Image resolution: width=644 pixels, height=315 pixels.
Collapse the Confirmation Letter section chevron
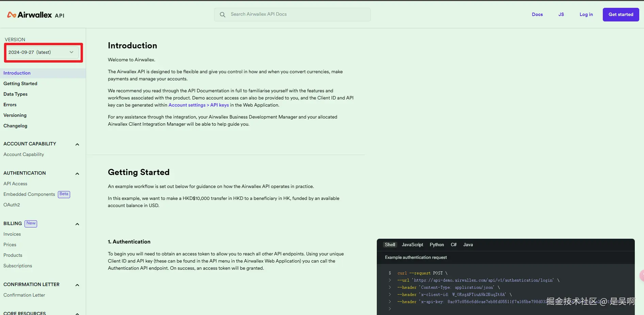click(77, 285)
